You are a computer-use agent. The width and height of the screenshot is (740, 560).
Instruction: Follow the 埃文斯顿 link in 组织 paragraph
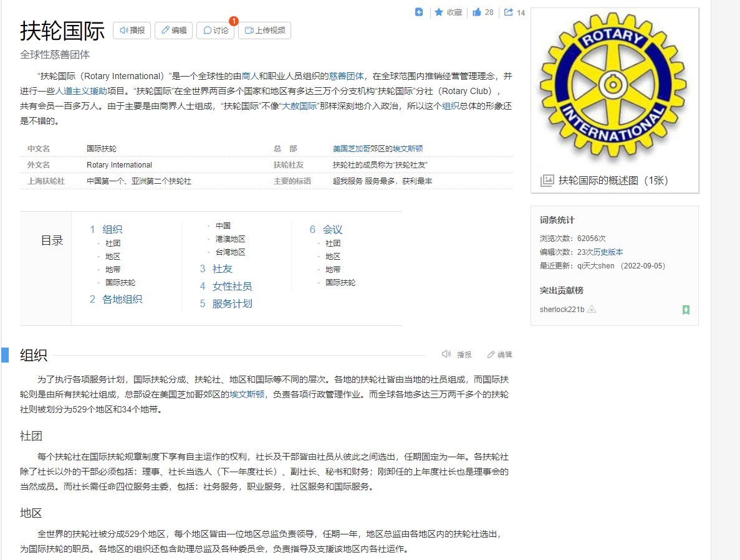(x=247, y=394)
